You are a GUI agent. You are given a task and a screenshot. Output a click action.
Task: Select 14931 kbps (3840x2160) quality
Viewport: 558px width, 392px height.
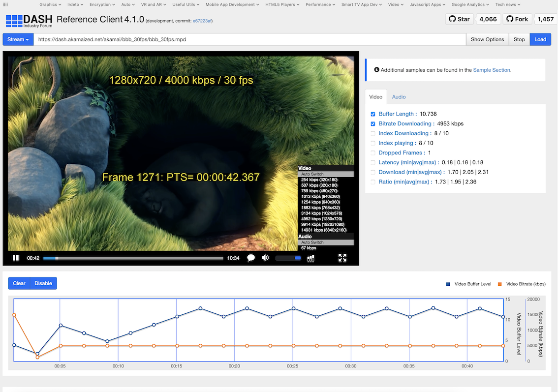326,230
